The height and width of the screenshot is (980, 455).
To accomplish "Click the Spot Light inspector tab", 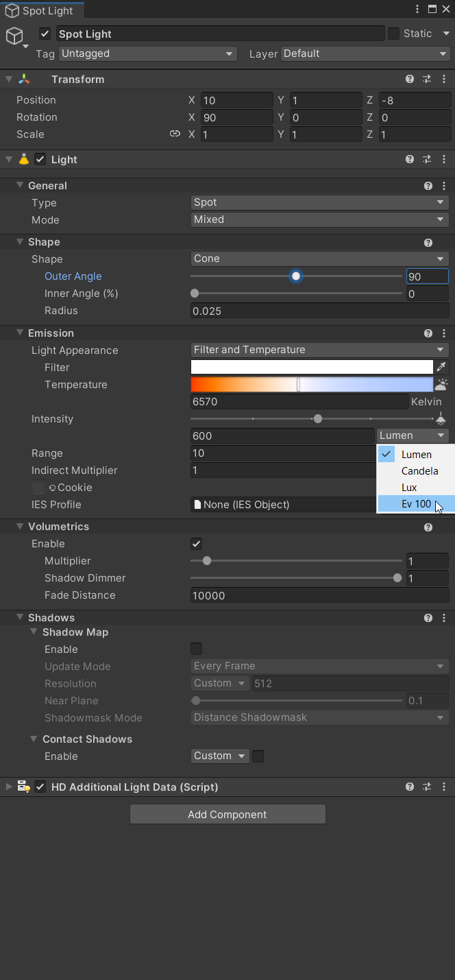I will 42,10.
